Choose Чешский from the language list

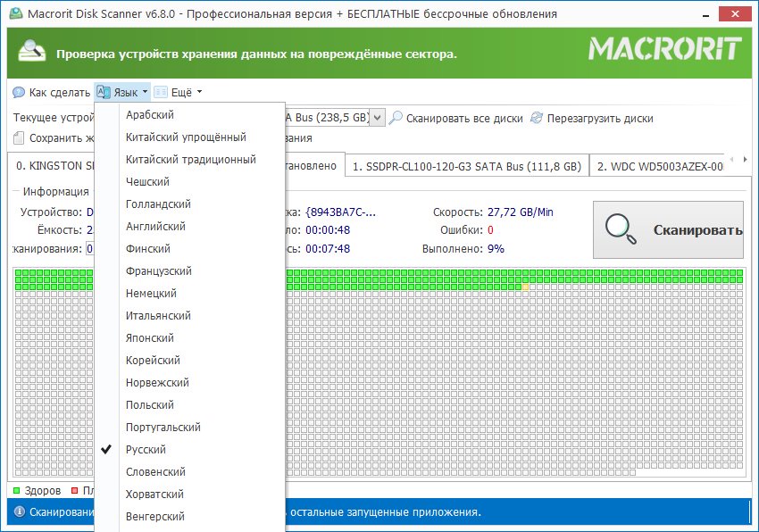coord(189,181)
